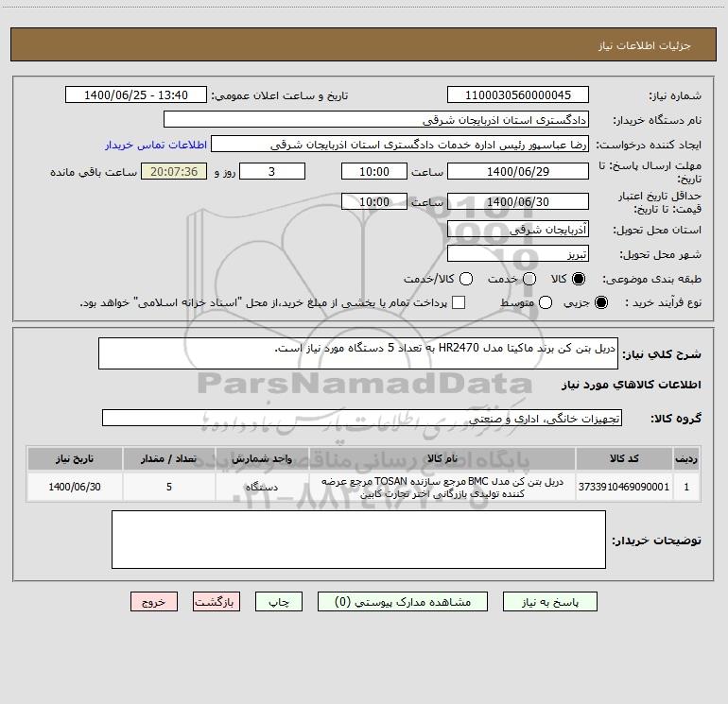Click response deadline date 1400/06/29 field

[x=518, y=172]
